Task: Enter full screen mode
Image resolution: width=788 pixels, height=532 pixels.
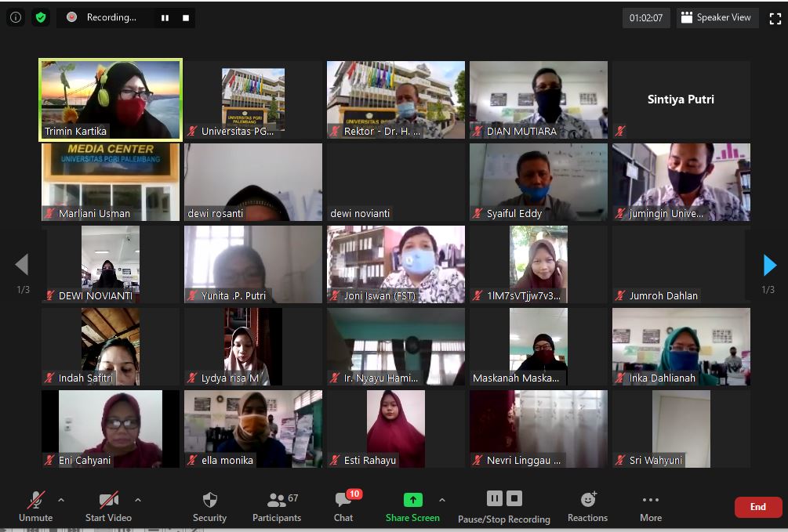Action: [775, 19]
